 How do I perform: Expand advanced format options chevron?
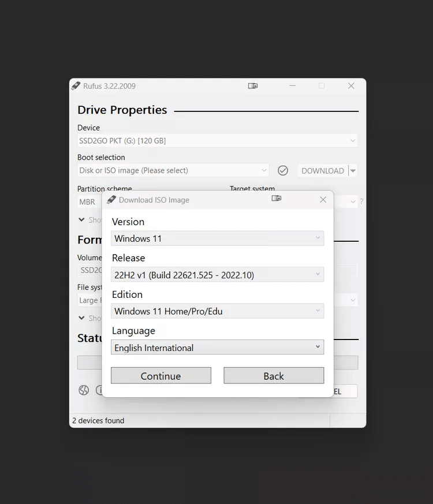coord(81,318)
